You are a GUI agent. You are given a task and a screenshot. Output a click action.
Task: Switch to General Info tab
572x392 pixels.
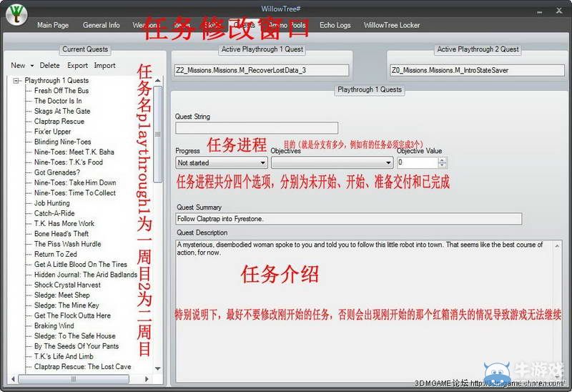(101, 25)
